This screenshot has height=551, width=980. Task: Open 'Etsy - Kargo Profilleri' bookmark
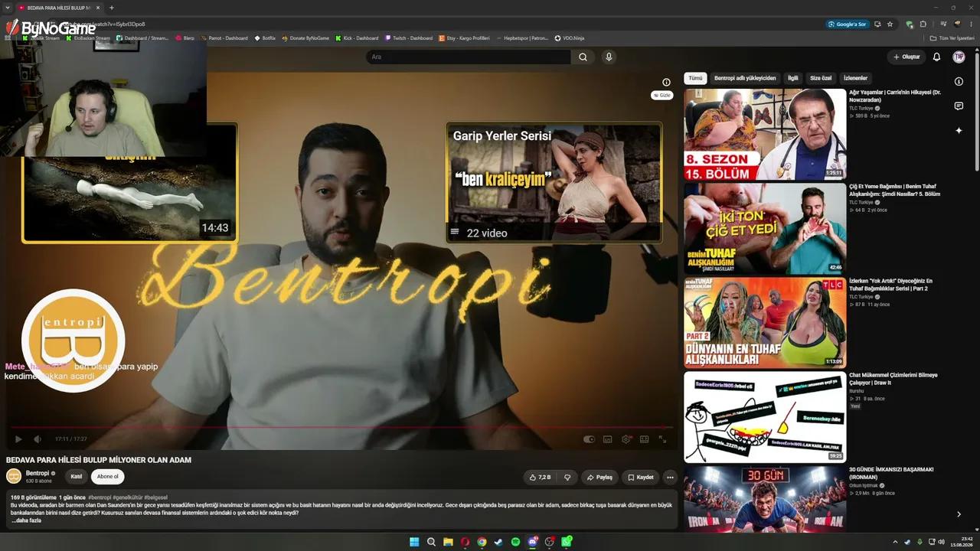464,38
